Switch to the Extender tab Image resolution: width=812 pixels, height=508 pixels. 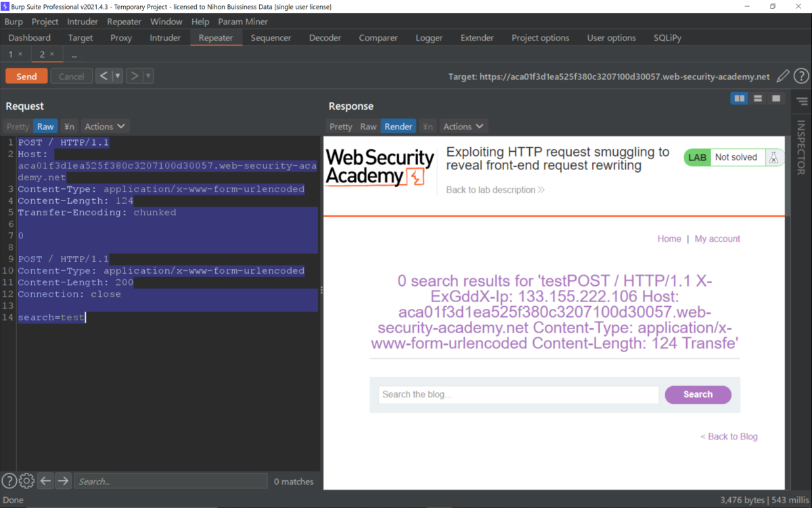click(x=477, y=38)
